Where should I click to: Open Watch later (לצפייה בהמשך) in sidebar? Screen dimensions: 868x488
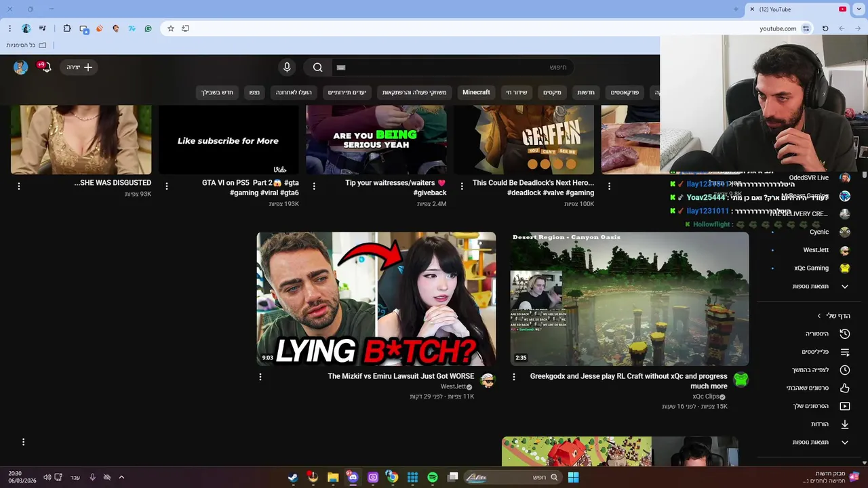tap(810, 370)
